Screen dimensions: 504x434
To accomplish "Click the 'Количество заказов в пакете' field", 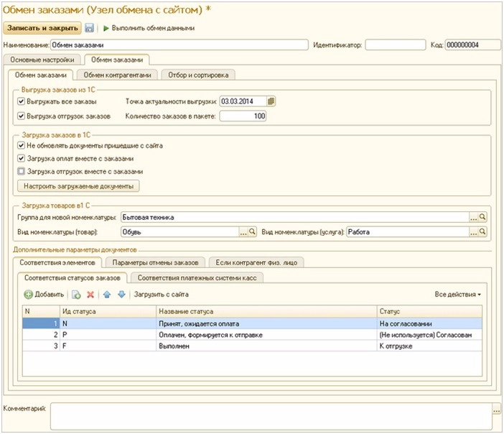I will coord(243,116).
